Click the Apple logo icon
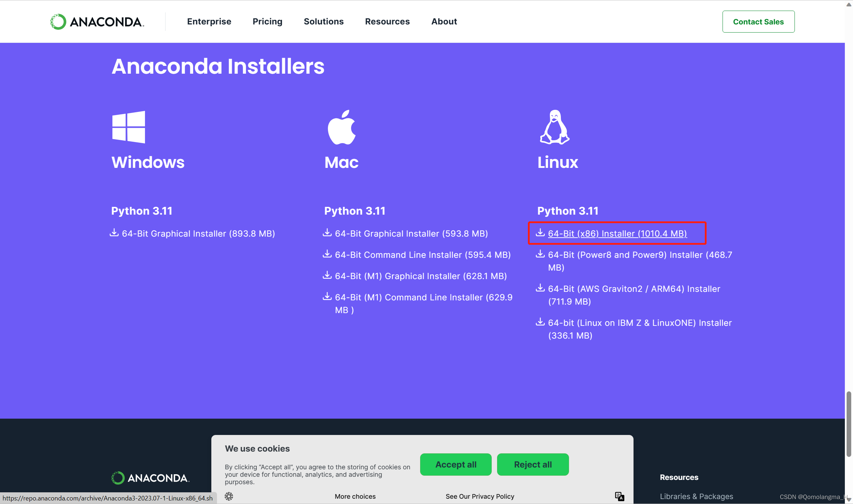 (341, 127)
